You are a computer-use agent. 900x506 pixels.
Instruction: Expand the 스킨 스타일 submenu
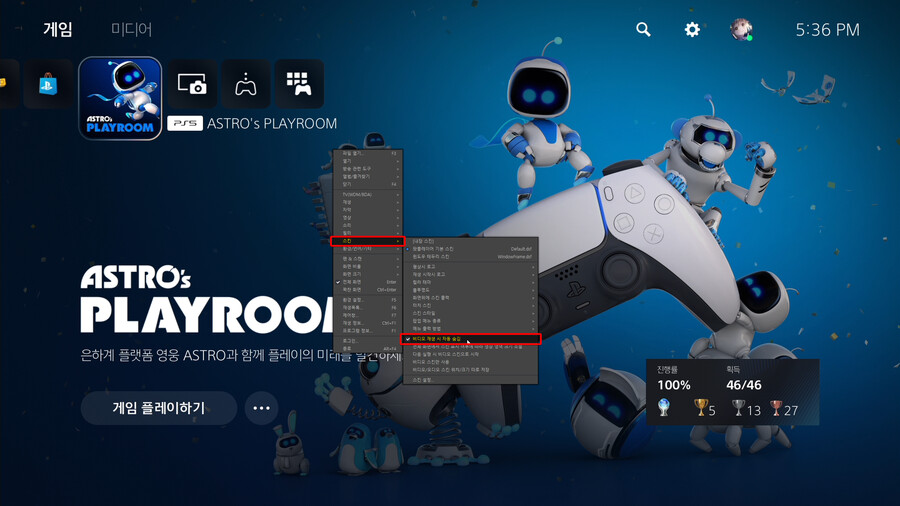pos(470,313)
